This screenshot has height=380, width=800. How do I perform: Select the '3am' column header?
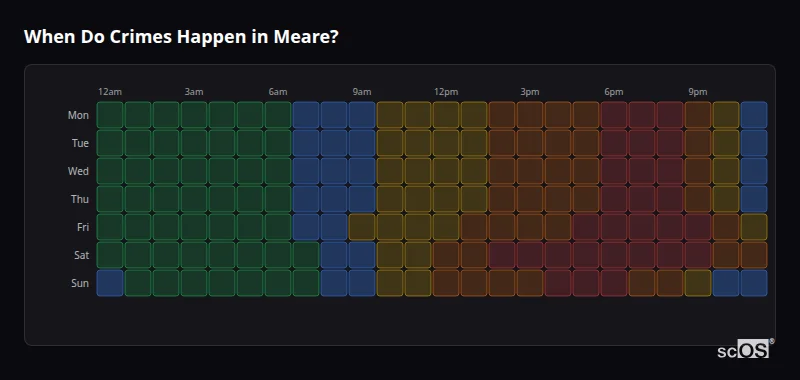click(194, 92)
